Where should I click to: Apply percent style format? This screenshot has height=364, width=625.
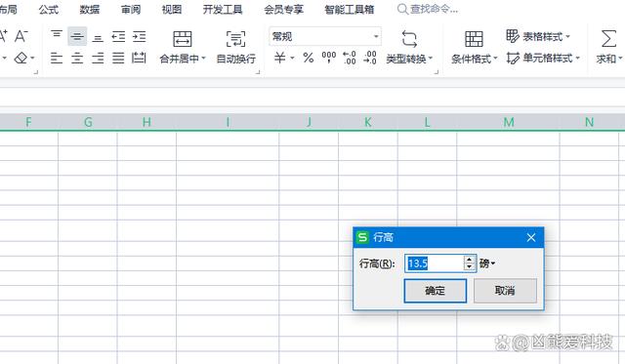click(x=309, y=59)
